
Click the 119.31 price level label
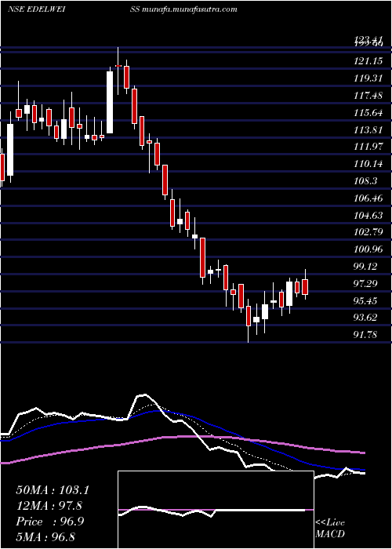[x=368, y=78]
